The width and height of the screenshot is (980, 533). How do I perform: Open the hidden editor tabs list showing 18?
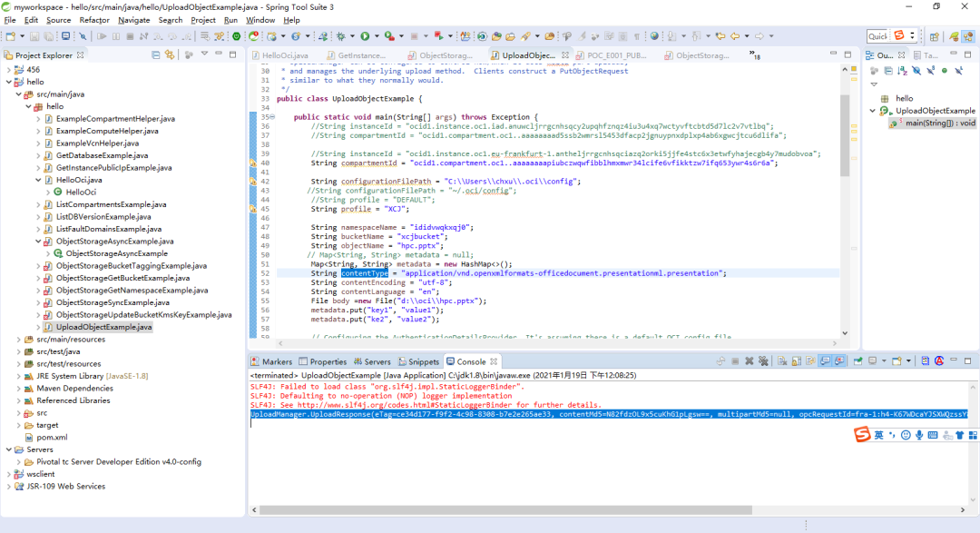755,54
